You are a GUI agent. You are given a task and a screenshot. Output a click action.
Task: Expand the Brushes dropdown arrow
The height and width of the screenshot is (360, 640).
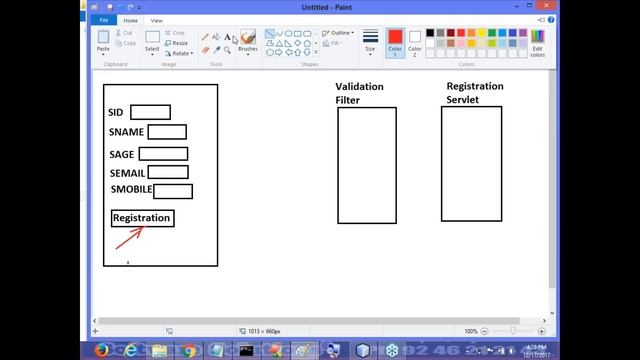248,54
